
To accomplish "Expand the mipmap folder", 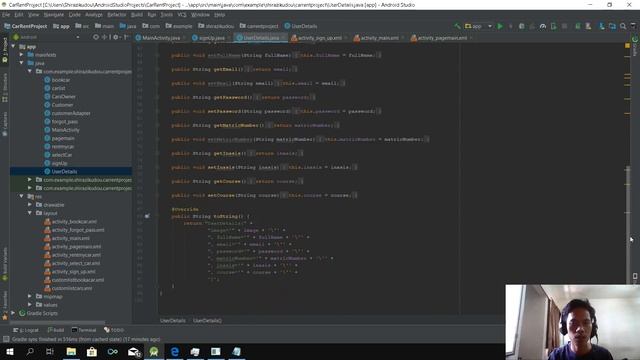I will coord(30,296).
